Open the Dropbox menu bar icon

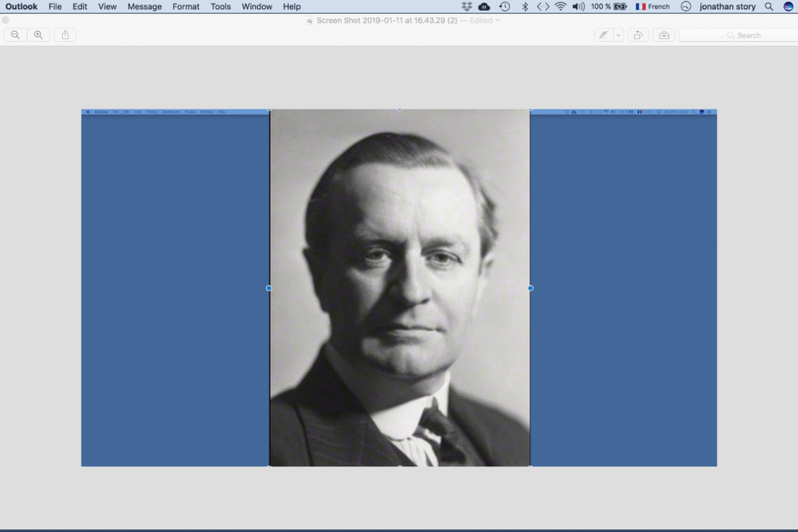(x=467, y=6)
